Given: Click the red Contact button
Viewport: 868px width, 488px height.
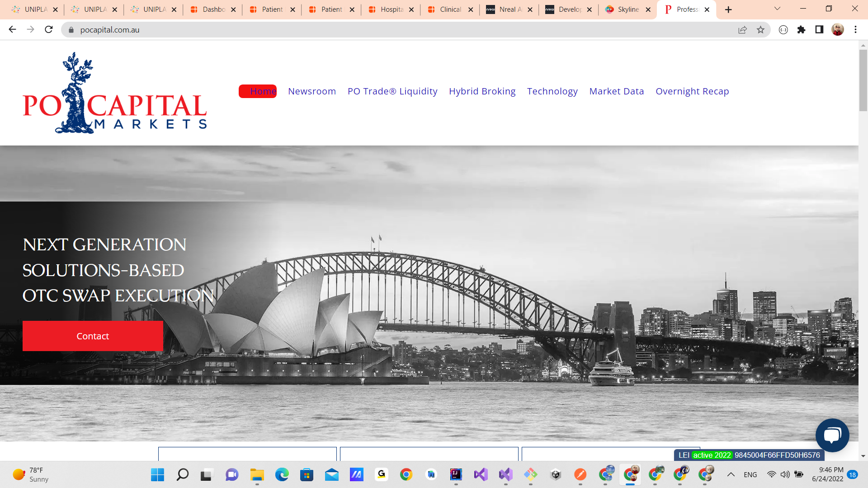Looking at the screenshot, I should tap(93, 336).
